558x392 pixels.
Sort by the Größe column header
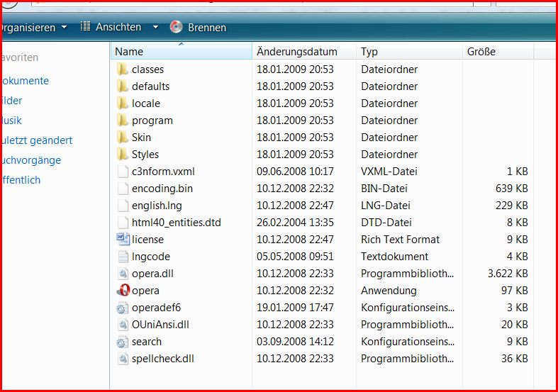[x=498, y=52]
